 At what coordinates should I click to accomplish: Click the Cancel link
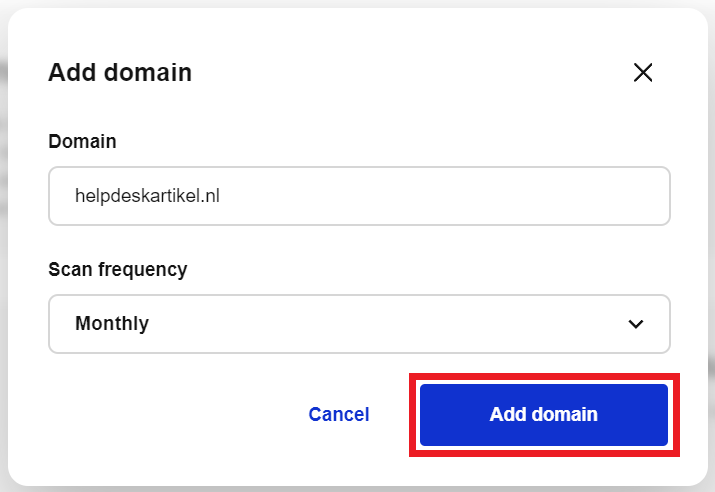(339, 414)
